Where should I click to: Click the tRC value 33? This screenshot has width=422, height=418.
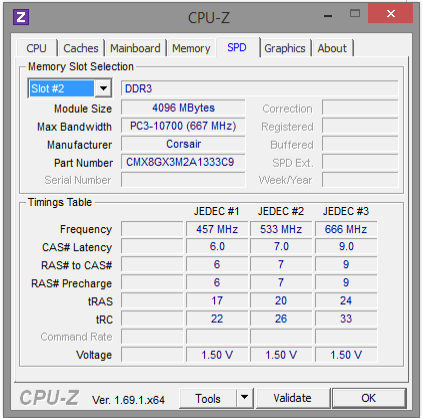tap(346, 319)
